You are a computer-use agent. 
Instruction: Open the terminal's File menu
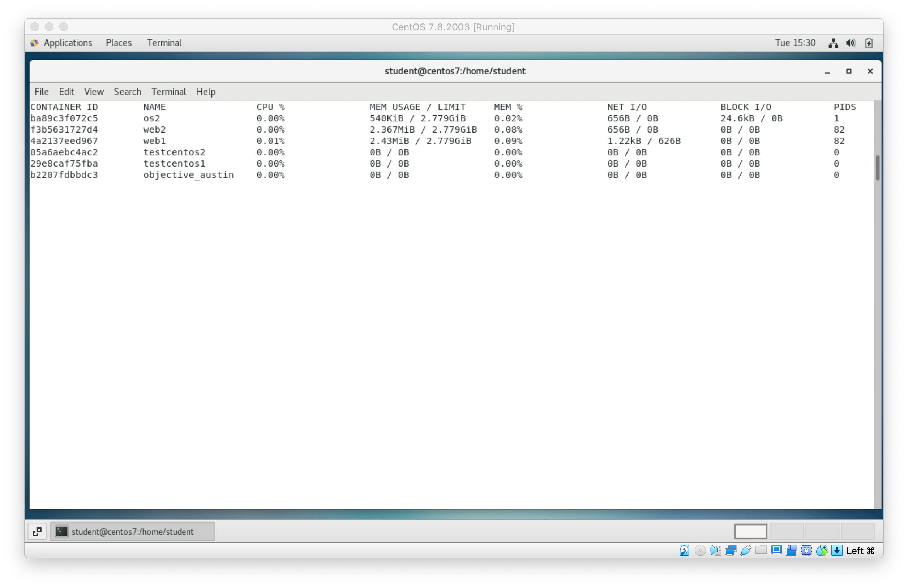pos(41,92)
